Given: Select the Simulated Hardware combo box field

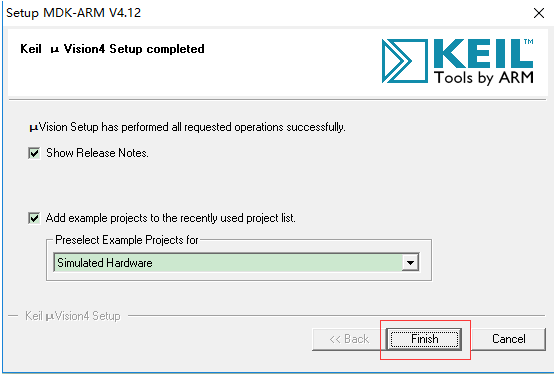Looking at the screenshot, I should (236, 263).
